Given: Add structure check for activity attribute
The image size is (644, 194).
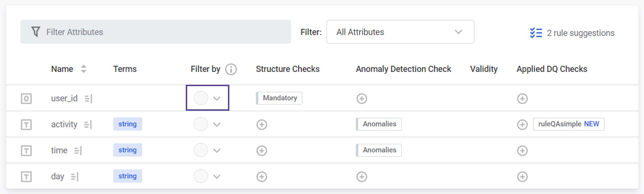Looking at the screenshot, I should tap(262, 124).
